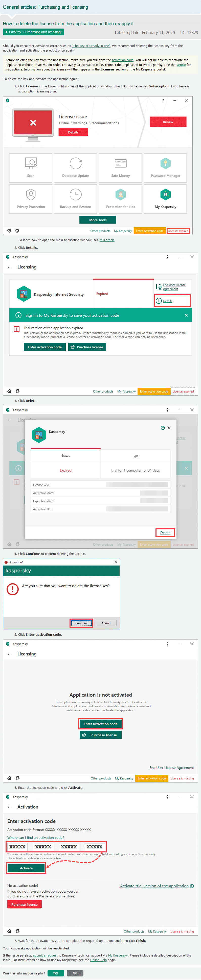Open the Database Update tile icon
This screenshot has height=980, width=201.
75,164
